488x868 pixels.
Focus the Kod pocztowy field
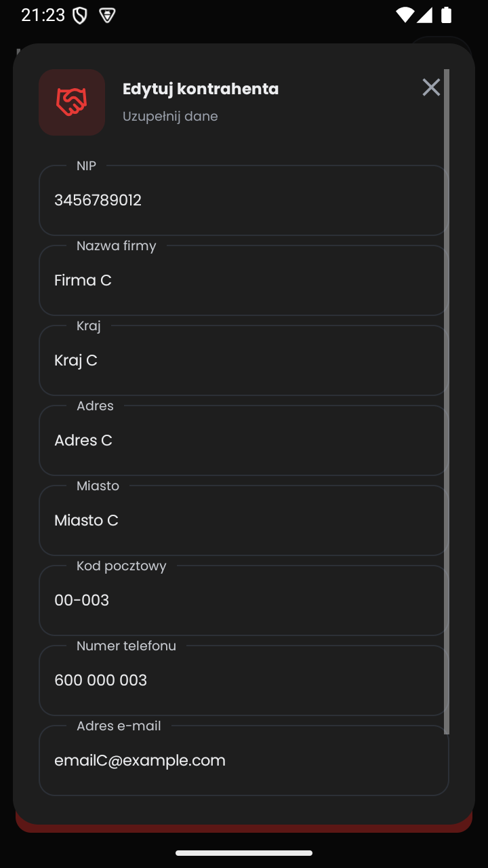click(244, 600)
